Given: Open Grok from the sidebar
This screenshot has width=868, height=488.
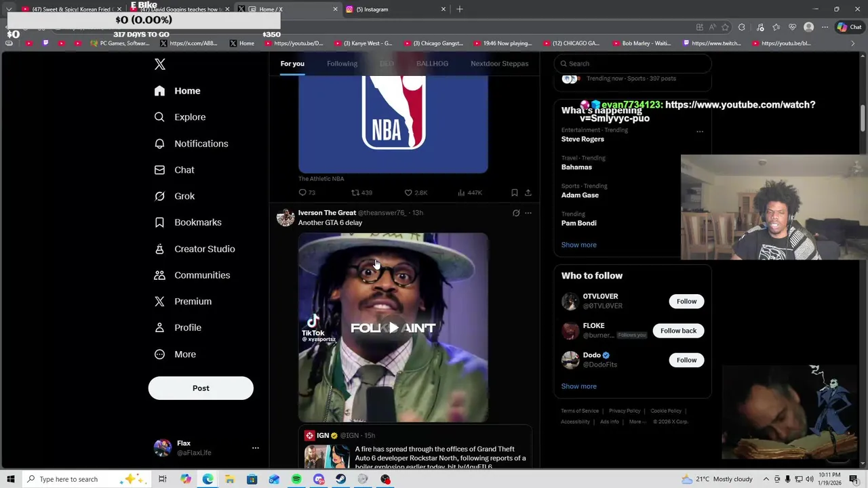Looking at the screenshot, I should (174, 196).
